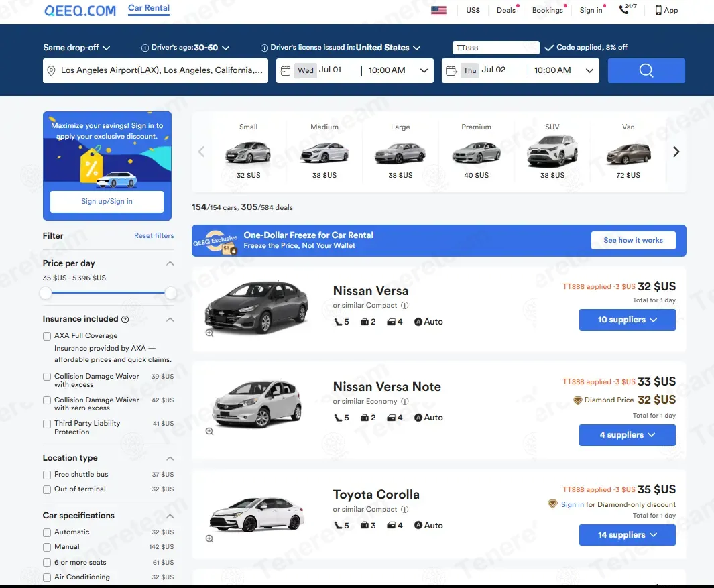Image resolution: width=714 pixels, height=588 pixels.
Task: Click the US flag language icon
Action: point(438,10)
